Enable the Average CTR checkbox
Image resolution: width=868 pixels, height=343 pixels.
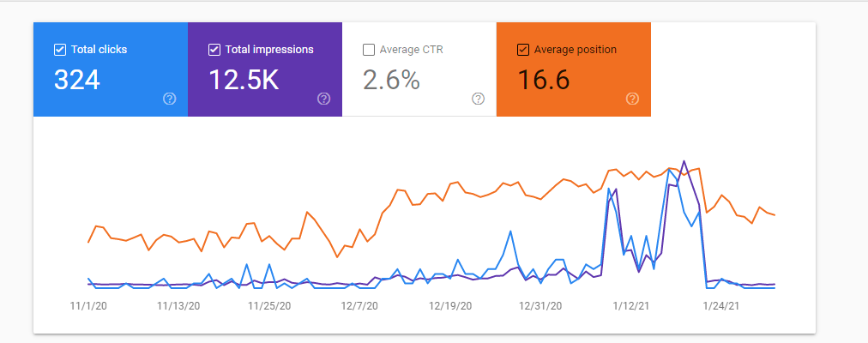click(x=369, y=50)
